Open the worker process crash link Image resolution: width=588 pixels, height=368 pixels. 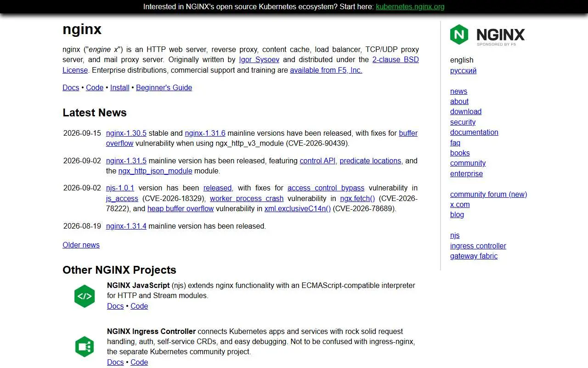pos(247,199)
